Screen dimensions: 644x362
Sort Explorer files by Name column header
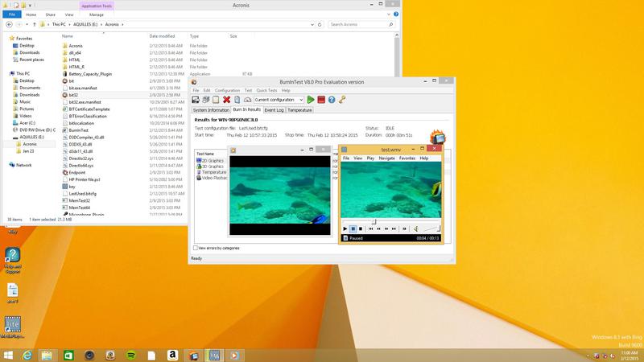(68, 36)
